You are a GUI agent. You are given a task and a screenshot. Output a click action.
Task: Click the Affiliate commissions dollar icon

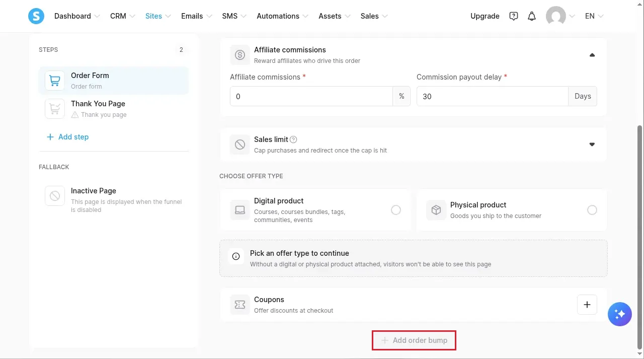(x=240, y=55)
